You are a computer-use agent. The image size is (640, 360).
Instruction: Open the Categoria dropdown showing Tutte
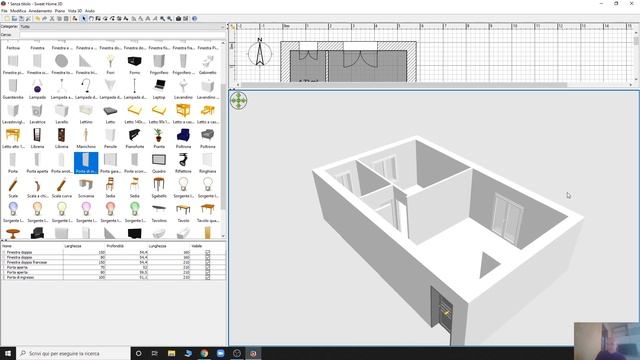(122, 27)
